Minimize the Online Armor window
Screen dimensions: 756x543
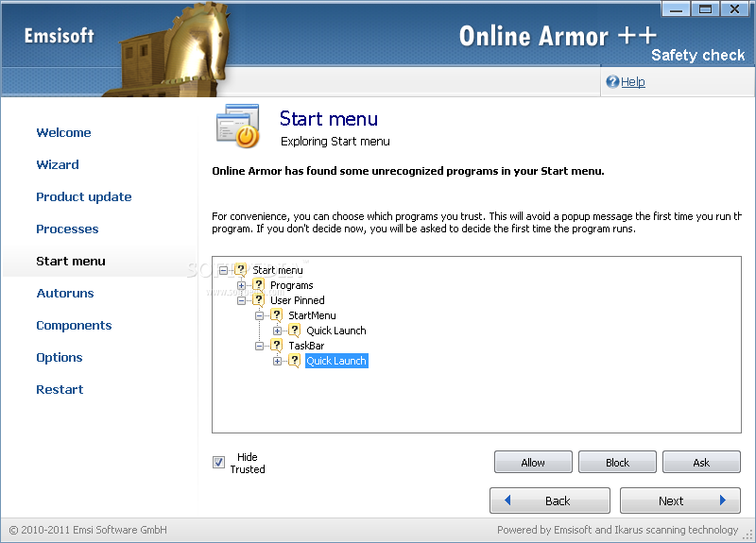click(676, 8)
